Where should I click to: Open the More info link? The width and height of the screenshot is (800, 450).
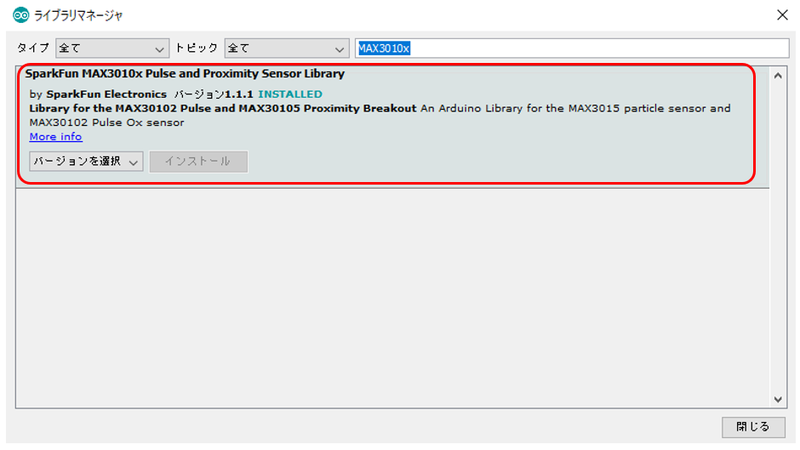click(x=56, y=137)
